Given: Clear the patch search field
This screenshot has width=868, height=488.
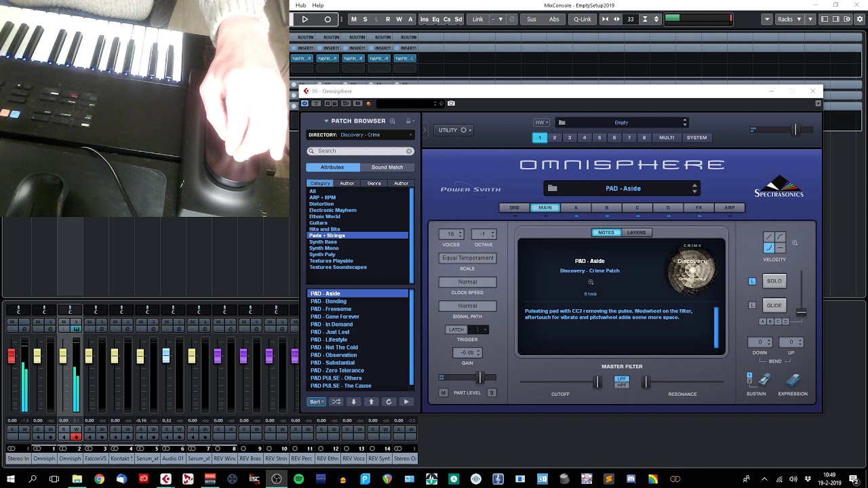Looking at the screenshot, I should [409, 151].
